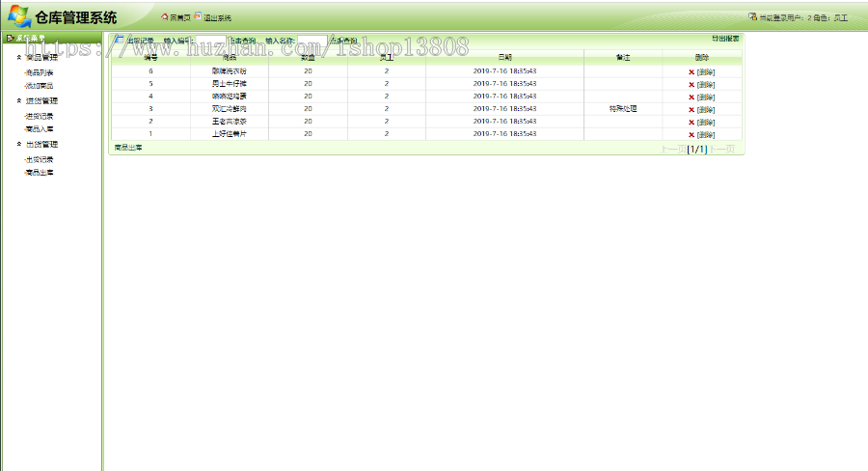This screenshot has width=868, height=471.
Task: Click the current logged-in user icon
Action: pyautogui.click(x=753, y=16)
